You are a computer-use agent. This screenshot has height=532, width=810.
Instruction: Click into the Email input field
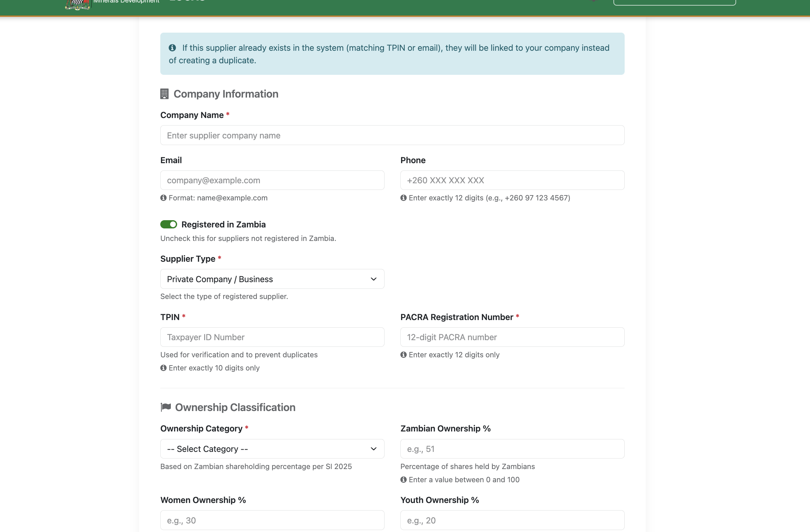coord(272,180)
